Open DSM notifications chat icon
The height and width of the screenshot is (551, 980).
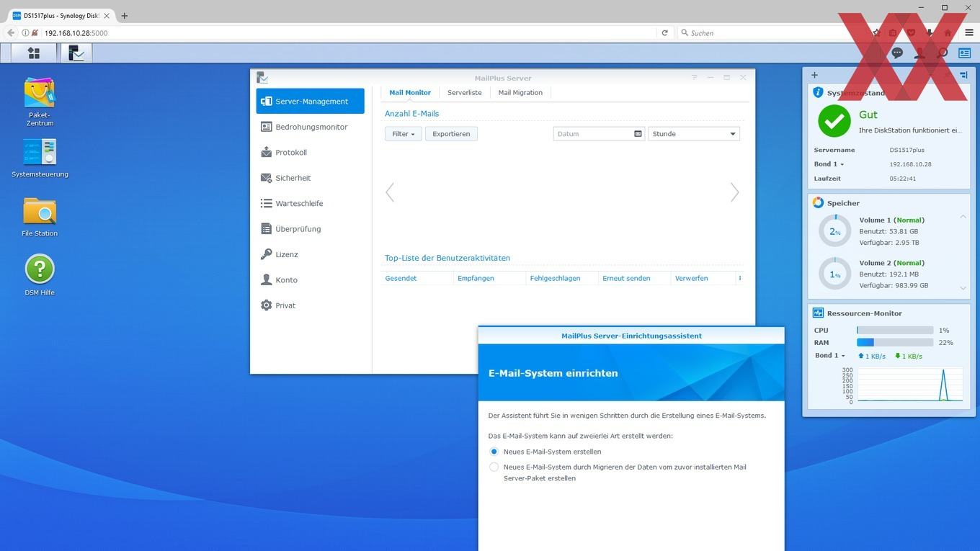(x=897, y=53)
